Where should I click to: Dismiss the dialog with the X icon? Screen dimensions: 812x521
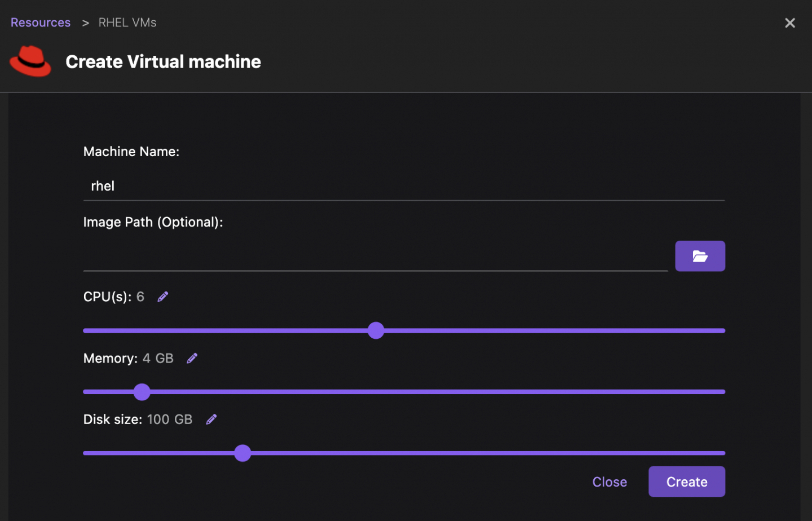click(789, 23)
